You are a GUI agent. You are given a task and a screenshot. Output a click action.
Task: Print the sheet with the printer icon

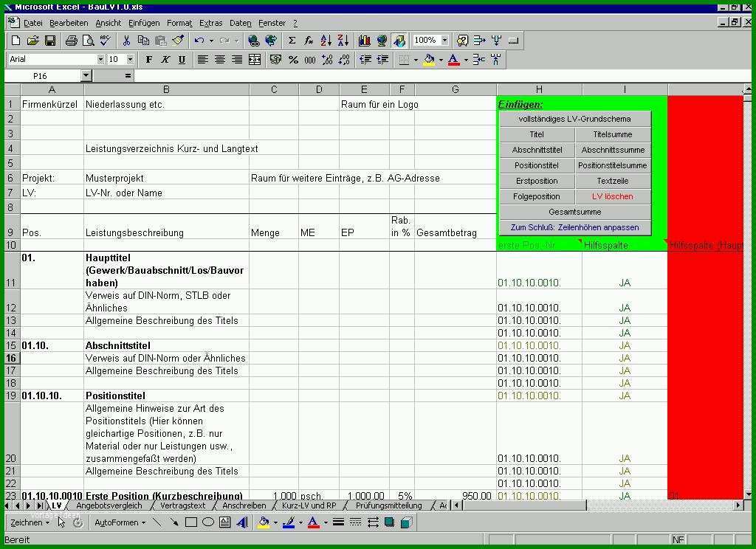[72, 41]
